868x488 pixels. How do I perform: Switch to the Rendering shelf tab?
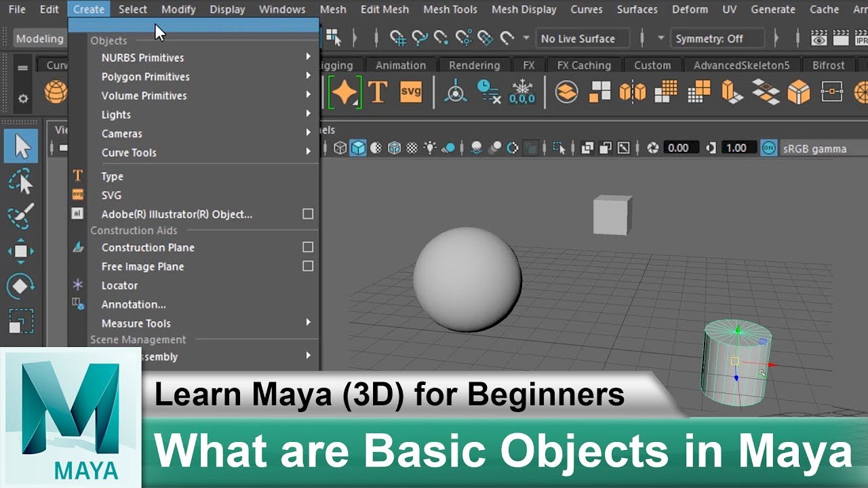[474, 65]
